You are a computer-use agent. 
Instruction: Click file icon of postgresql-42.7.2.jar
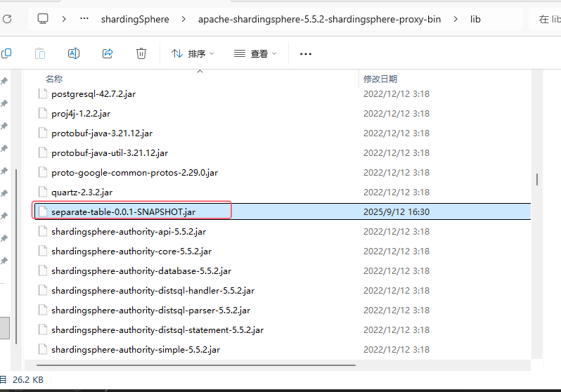[x=43, y=93]
